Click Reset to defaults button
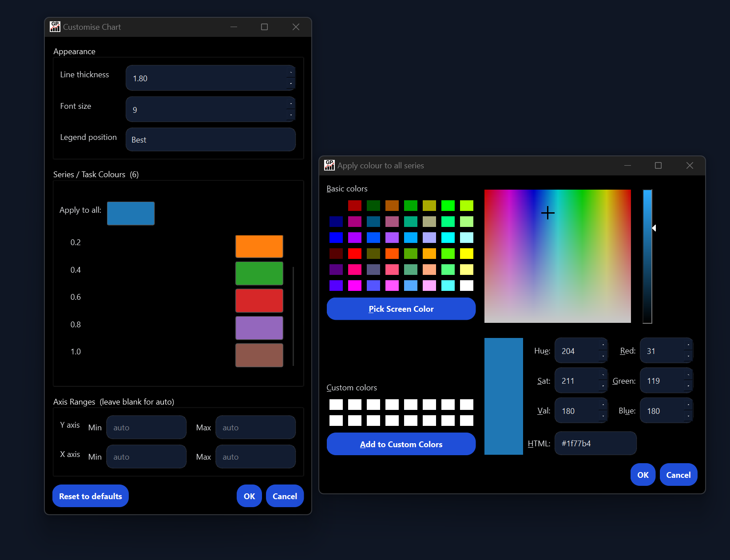Viewport: 730px width, 560px height. point(91,496)
